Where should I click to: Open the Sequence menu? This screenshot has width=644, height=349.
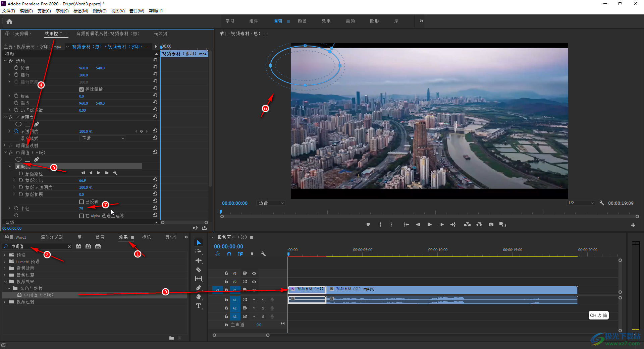62,11
